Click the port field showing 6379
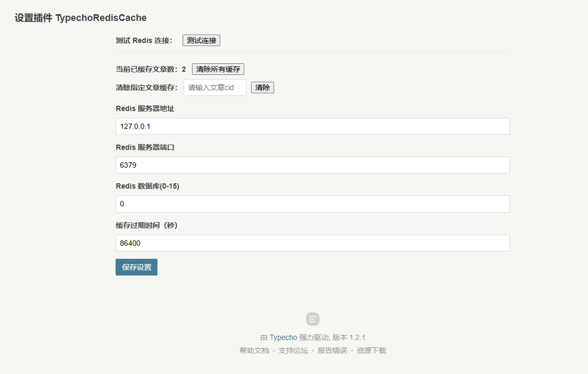 [x=312, y=165]
